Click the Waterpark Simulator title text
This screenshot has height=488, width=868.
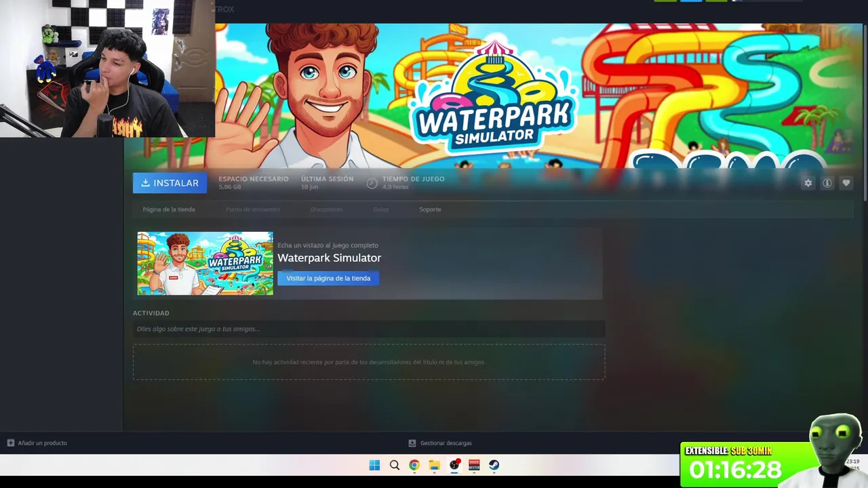pyautogui.click(x=329, y=258)
